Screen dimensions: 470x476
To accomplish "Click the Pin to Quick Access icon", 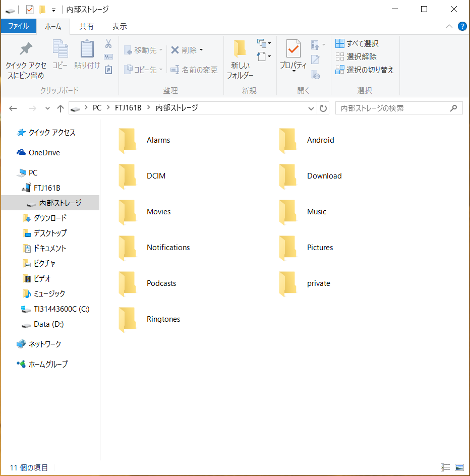I will (26, 49).
